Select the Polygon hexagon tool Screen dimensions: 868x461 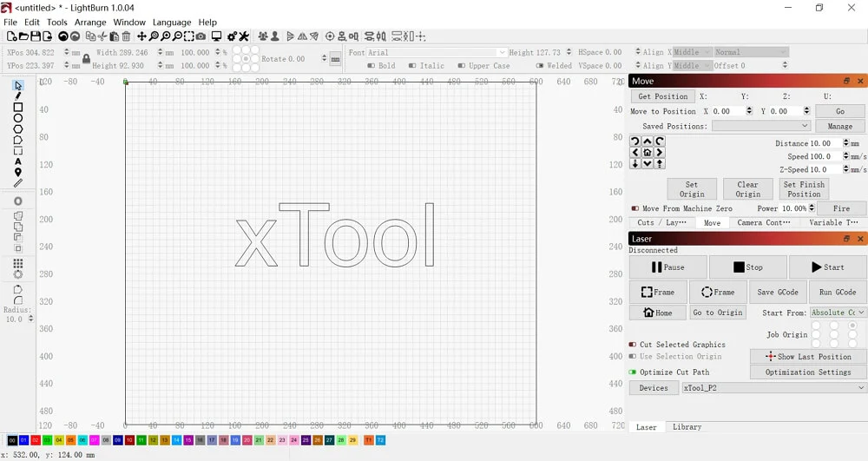[x=18, y=129]
